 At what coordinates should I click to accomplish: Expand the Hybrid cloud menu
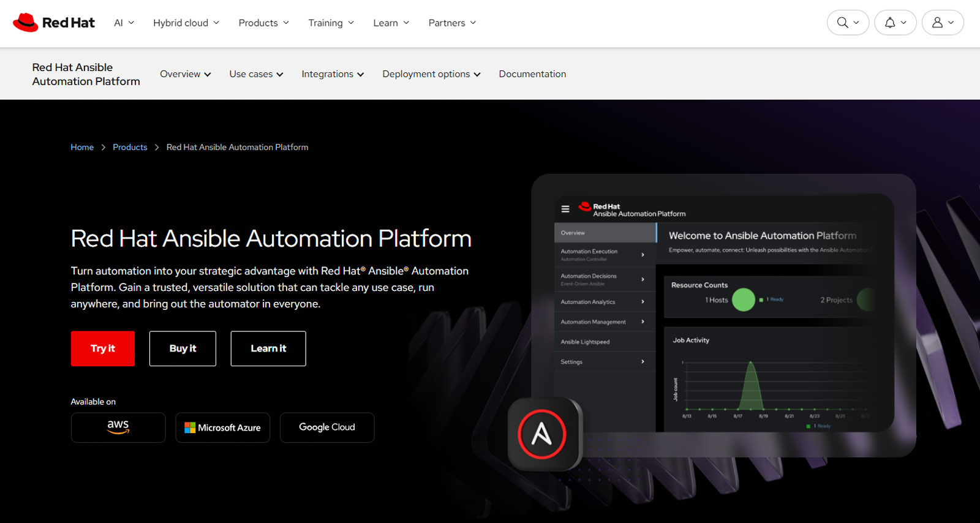tap(186, 23)
